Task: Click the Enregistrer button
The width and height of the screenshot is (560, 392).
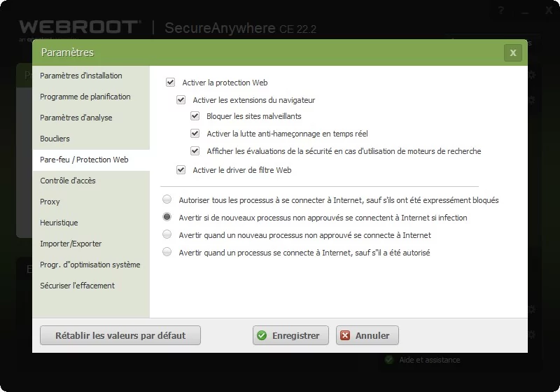Action: coord(290,335)
